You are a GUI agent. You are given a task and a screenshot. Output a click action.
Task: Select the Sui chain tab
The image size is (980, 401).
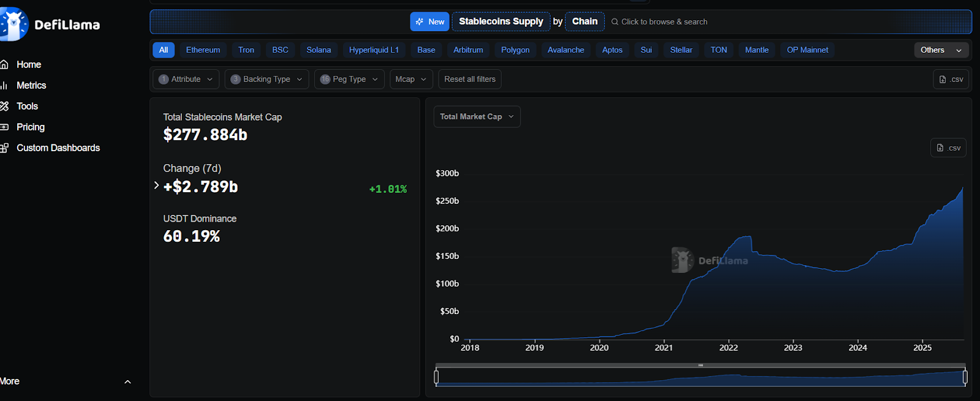pyautogui.click(x=646, y=50)
